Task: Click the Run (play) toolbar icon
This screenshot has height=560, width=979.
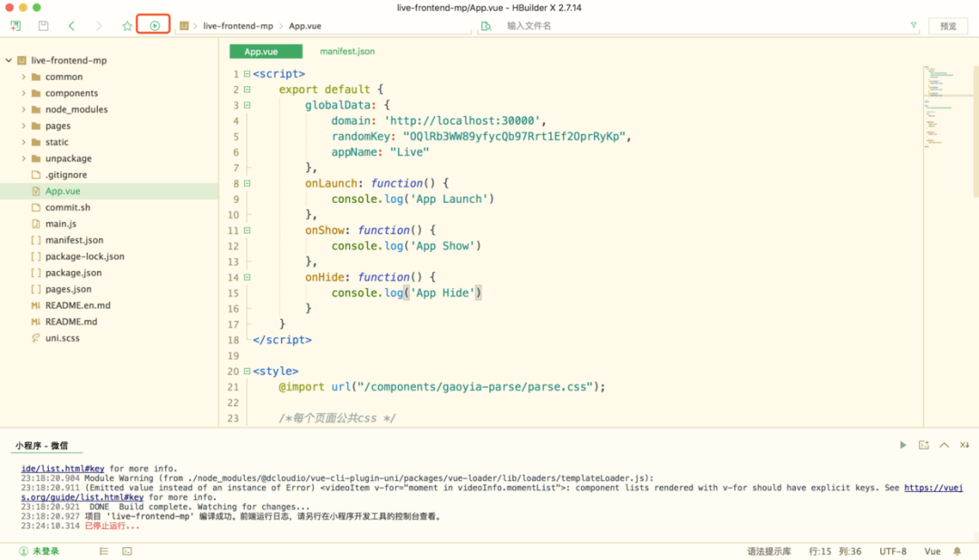Action: coord(154,26)
